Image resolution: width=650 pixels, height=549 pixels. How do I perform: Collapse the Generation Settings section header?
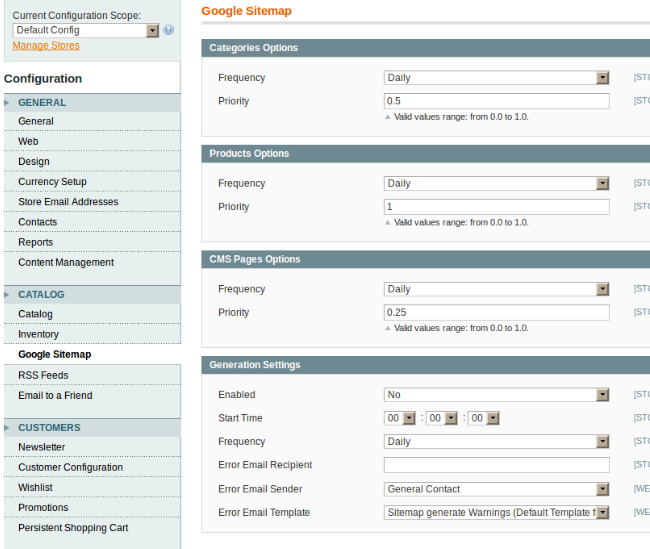coord(426,365)
